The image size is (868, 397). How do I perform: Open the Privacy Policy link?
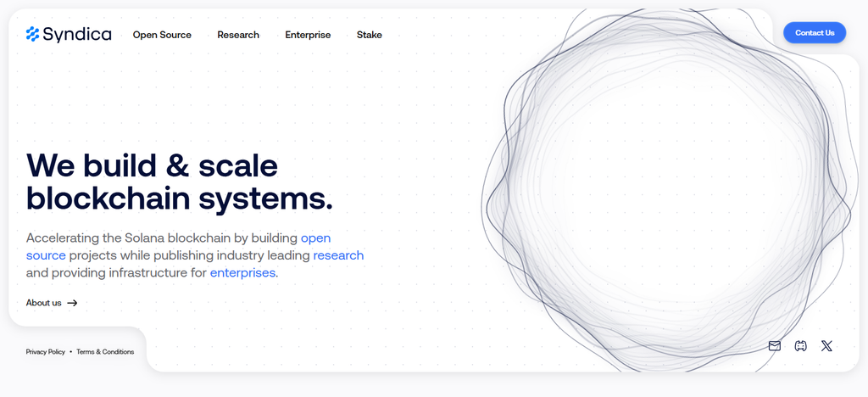click(x=46, y=351)
